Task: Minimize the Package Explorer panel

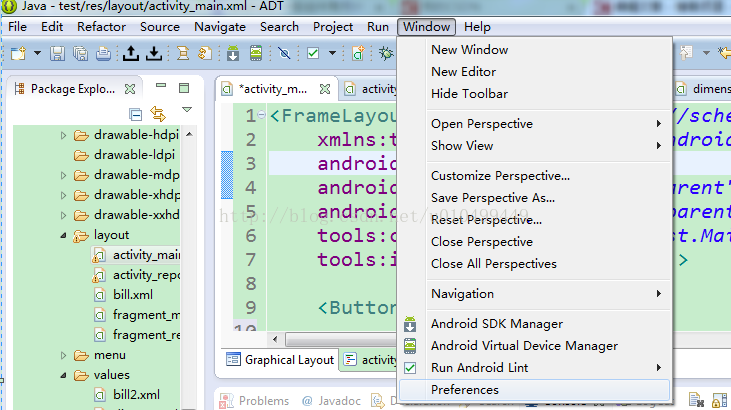Action: [x=161, y=86]
